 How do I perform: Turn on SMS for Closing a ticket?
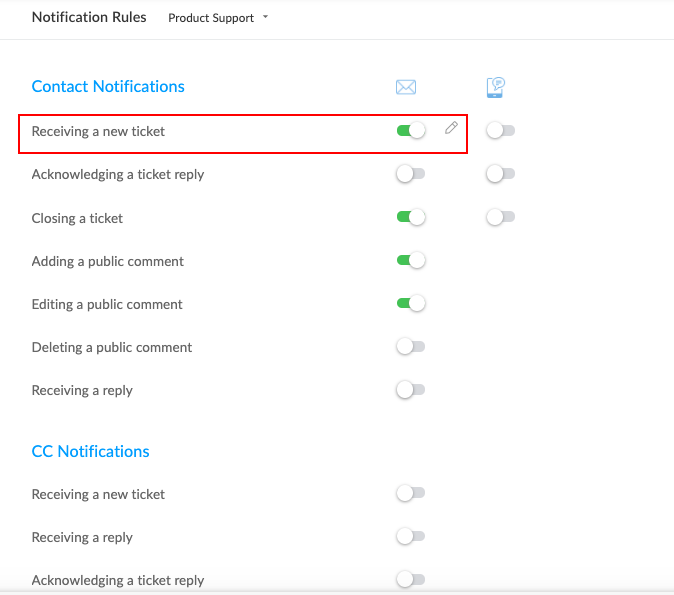click(500, 217)
